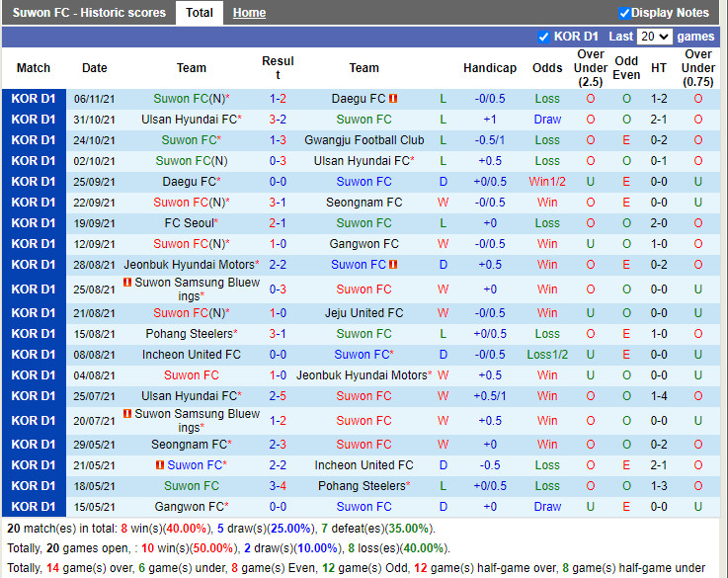The height and width of the screenshot is (578, 728).
Task: Select the Total tab
Action: (200, 13)
